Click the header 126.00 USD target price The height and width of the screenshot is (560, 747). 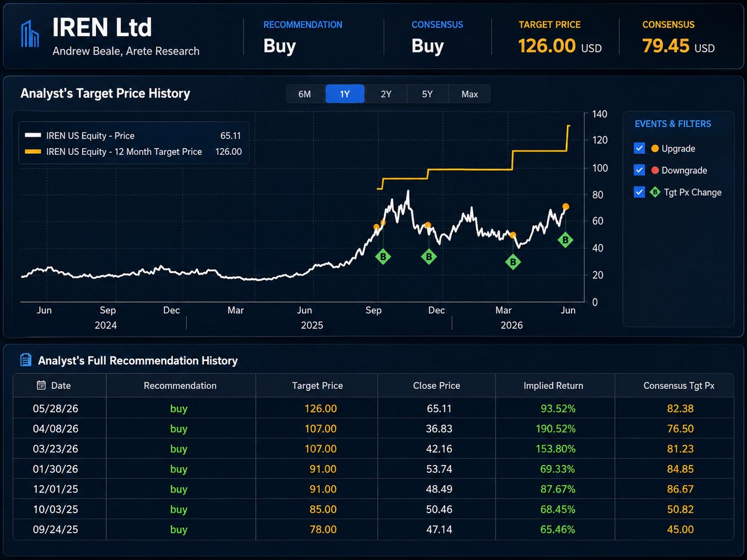tap(560, 46)
